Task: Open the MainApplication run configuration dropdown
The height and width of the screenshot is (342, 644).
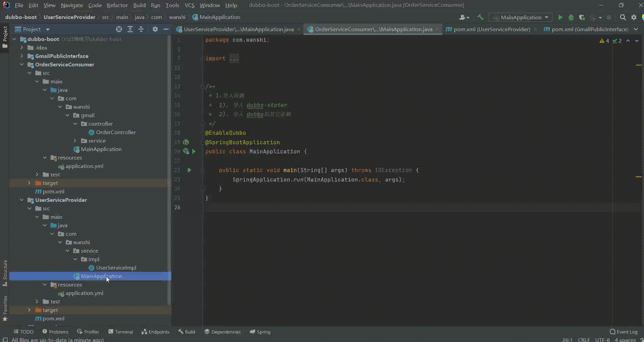Action: [x=521, y=17]
